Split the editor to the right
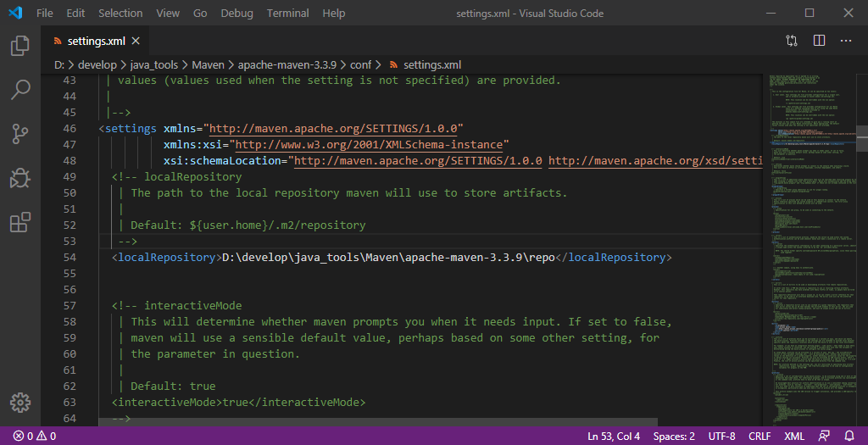868x445 pixels. tap(819, 41)
